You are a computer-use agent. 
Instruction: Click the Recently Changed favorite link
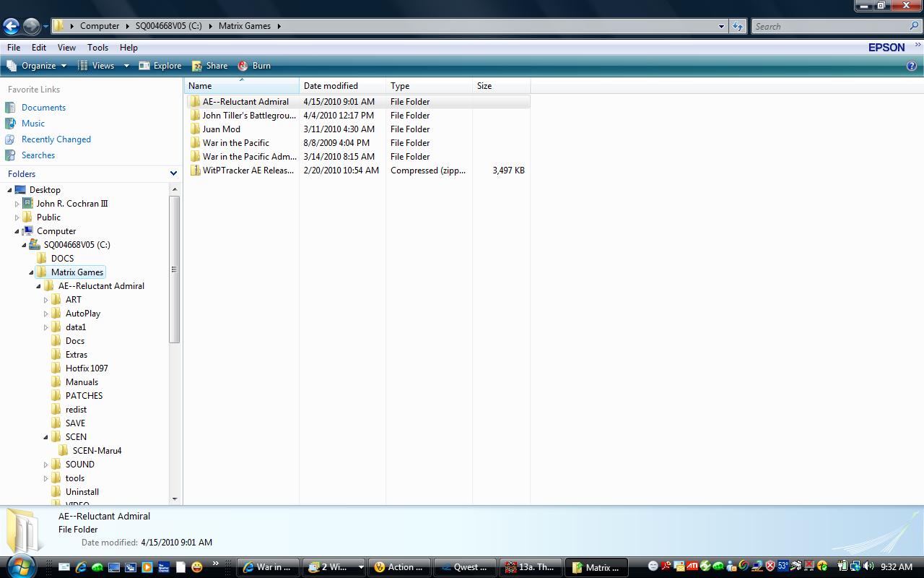pos(56,139)
